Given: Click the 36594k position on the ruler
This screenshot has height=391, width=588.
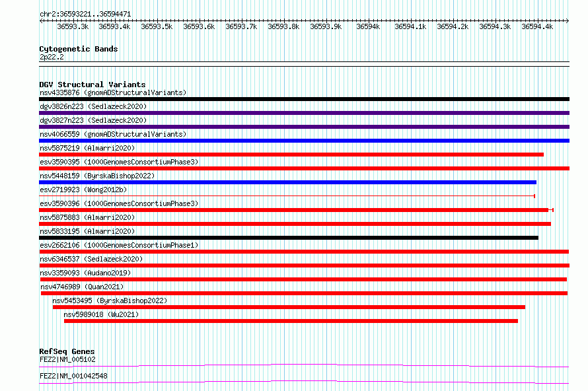Looking at the screenshot, I should [368, 26].
